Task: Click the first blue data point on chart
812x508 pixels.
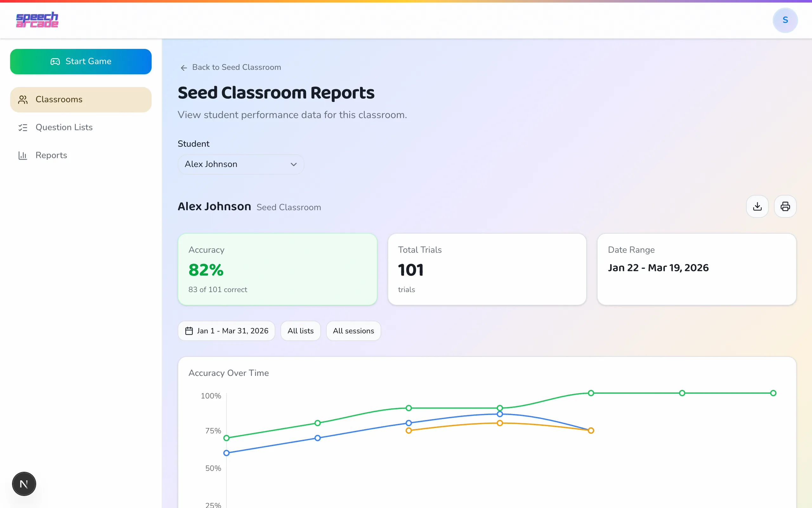Action: click(226, 453)
